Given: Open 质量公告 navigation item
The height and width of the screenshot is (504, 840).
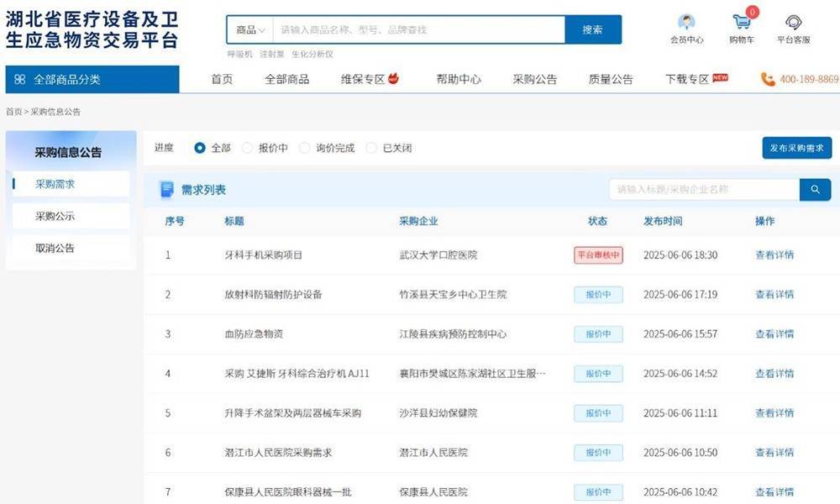Looking at the screenshot, I should (x=611, y=79).
